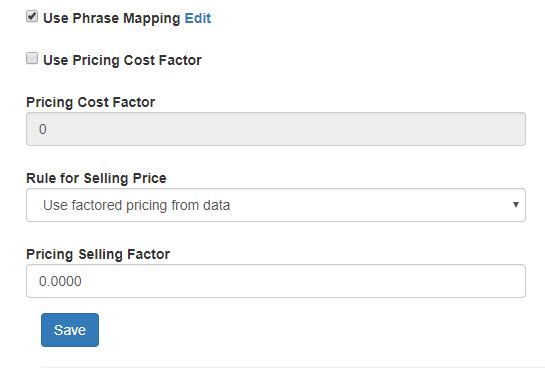Click the word 'Mapping' beside the Edit link
Viewport: 545px width, 386px height.
click(152, 18)
